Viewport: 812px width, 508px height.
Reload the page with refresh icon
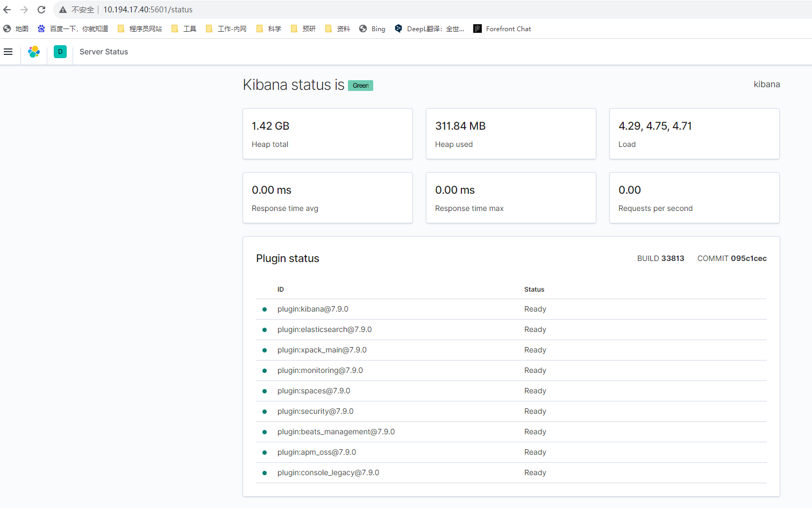pyautogui.click(x=41, y=10)
